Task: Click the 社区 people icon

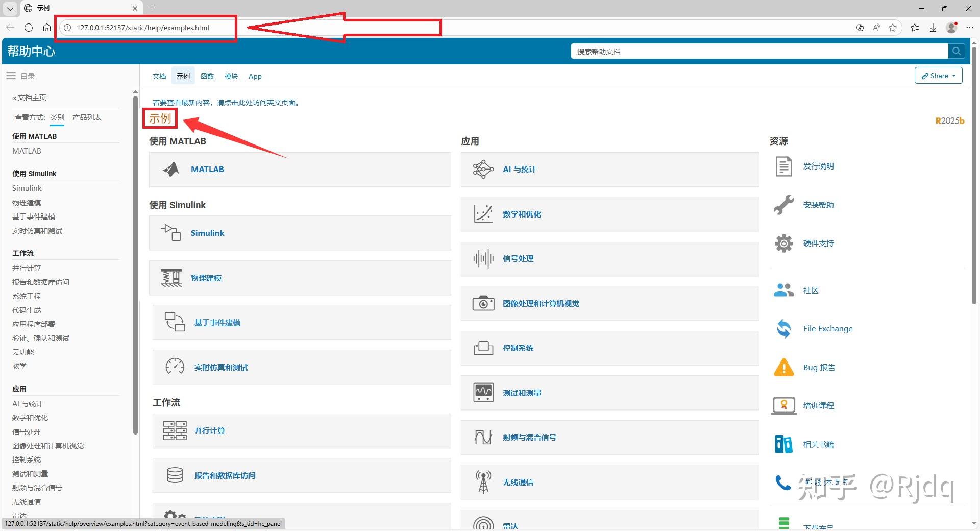Action: [x=783, y=290]
